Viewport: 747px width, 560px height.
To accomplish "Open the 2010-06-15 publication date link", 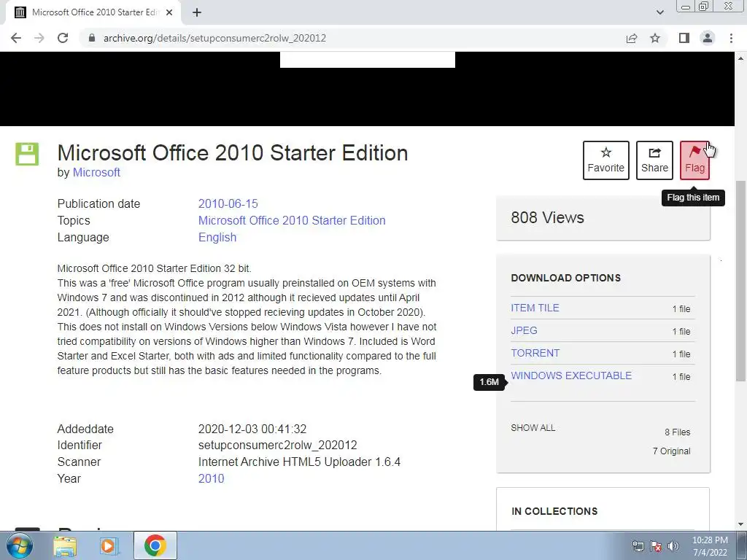I will (228, 204).
